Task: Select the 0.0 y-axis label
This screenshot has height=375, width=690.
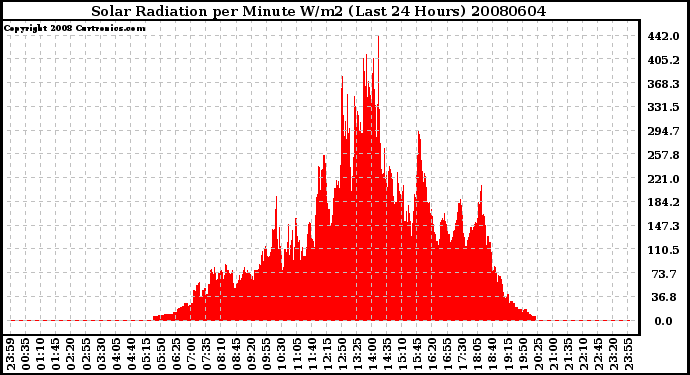Action: click(x=664, y=321)
